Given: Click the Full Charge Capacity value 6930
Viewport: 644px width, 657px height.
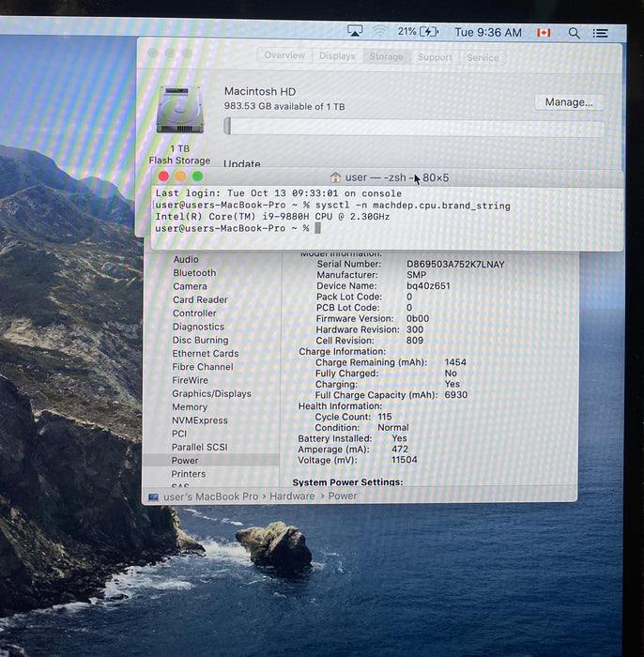Looking at the screenshot, I should 456,395.
